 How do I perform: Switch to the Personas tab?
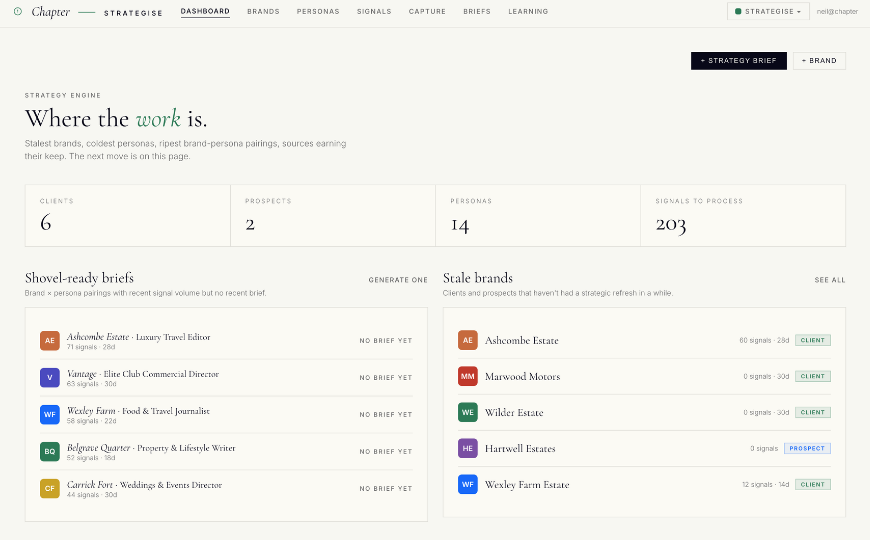tap(318, 11)
